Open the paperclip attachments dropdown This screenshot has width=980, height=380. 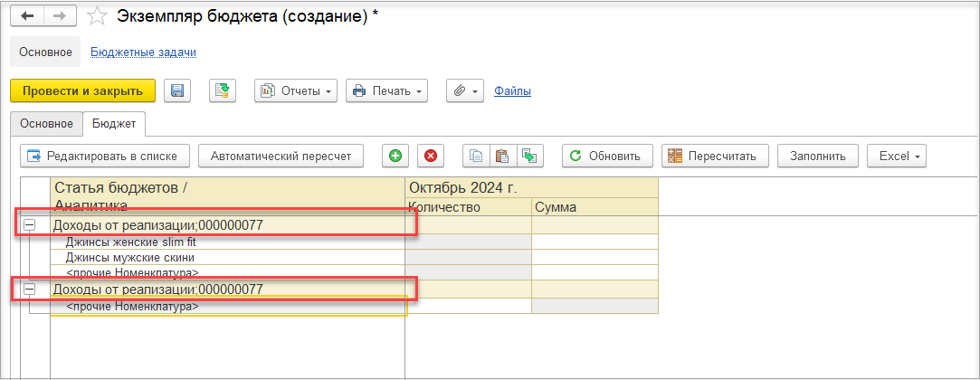click(x=465, y=90)
